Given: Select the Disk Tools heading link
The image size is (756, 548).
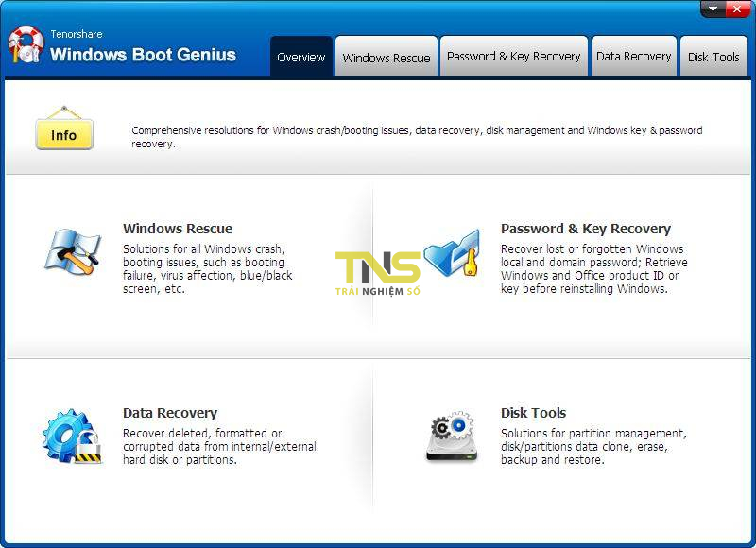Looking at the screenshot, I should pyautogui.click(x=533, y=413).
